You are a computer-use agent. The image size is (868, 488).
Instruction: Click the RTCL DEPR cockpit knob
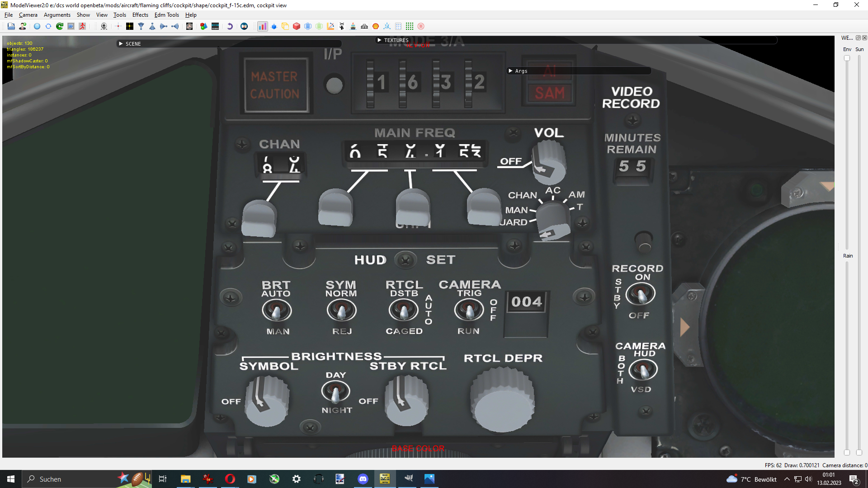coord(502,400)
